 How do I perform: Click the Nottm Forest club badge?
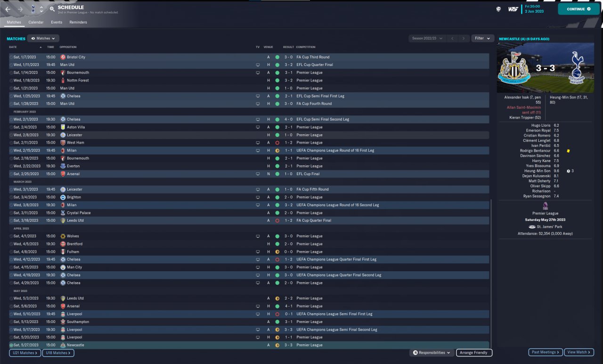coord(63,81)
